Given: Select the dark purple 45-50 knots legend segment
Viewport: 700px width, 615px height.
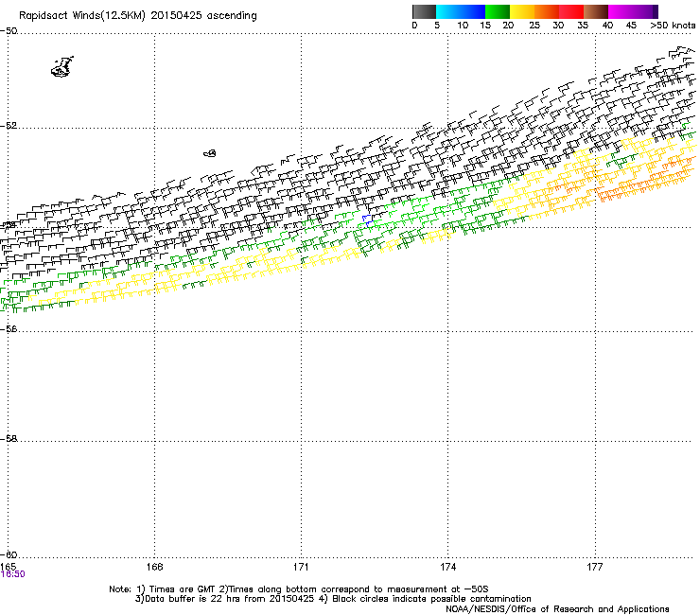Looking at the screenshot, I should click(645, 11).
